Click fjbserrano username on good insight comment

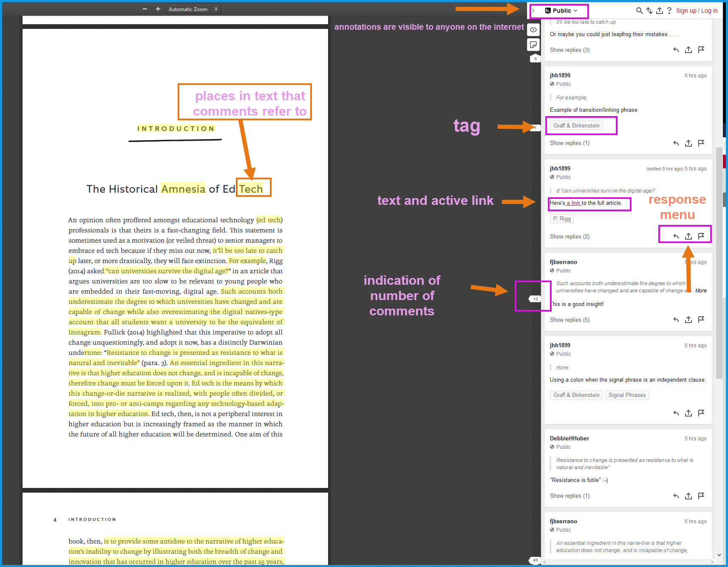click(x=563, y=262)
